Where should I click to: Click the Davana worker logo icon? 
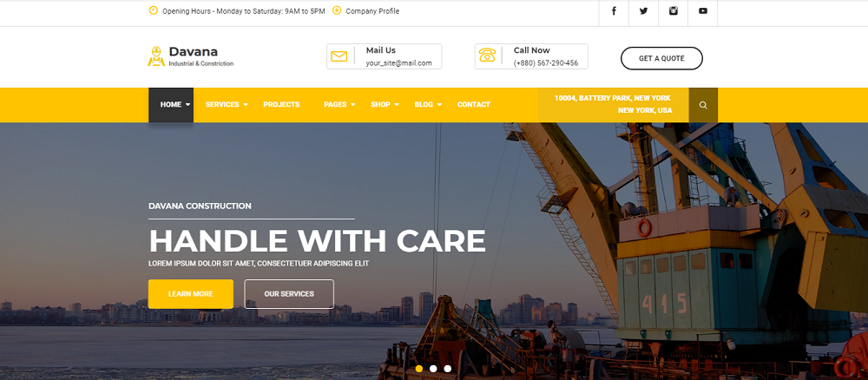tap(156, 56)
